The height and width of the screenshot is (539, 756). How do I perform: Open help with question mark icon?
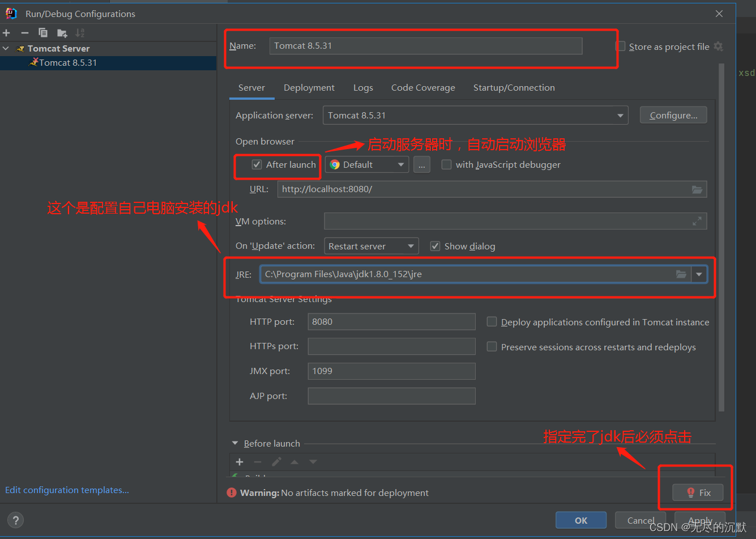point(16,520)
